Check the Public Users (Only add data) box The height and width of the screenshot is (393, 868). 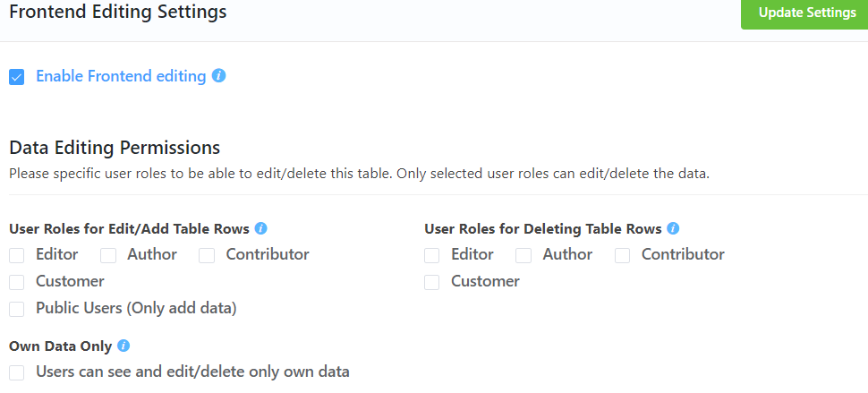[x=17, y=309]
